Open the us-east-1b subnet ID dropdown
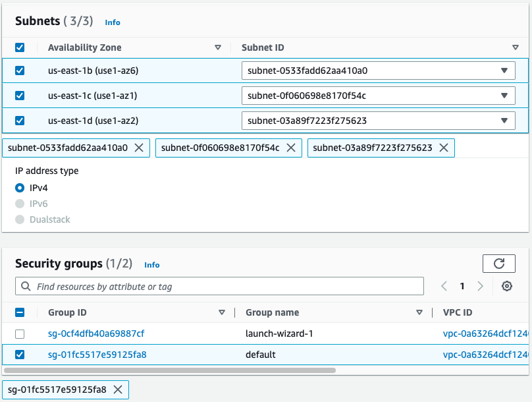Viewport: 532px width, 402px height. (x=504, y=71)
